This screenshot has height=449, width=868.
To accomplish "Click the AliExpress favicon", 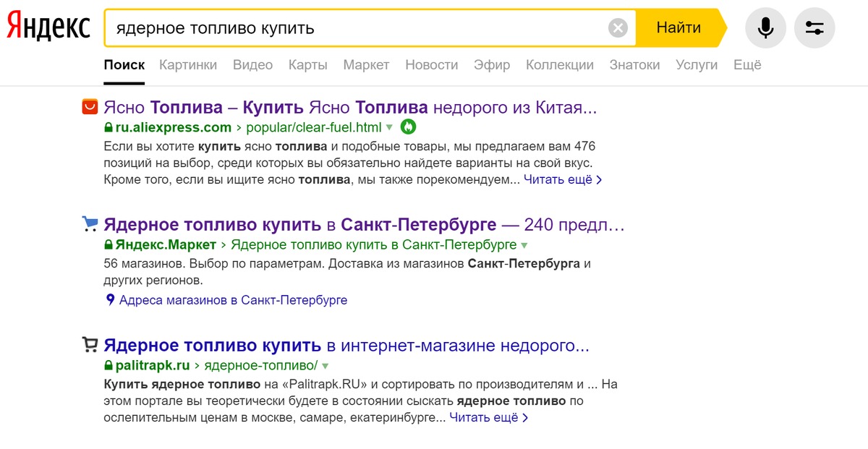I will click(90, 107).
